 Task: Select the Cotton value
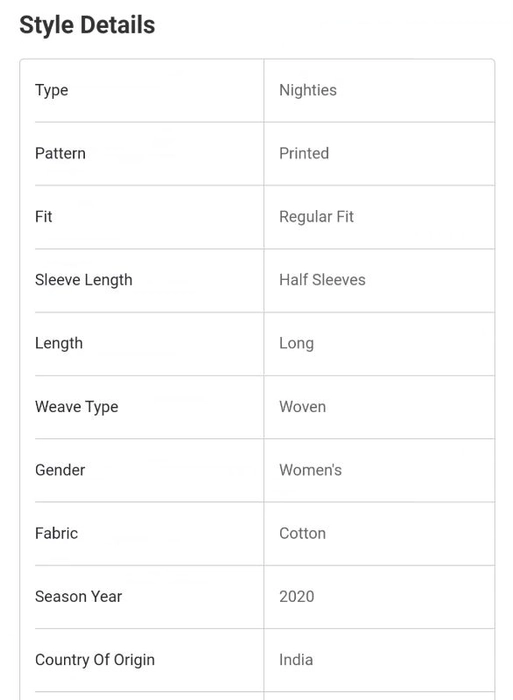tap(303, 533)
